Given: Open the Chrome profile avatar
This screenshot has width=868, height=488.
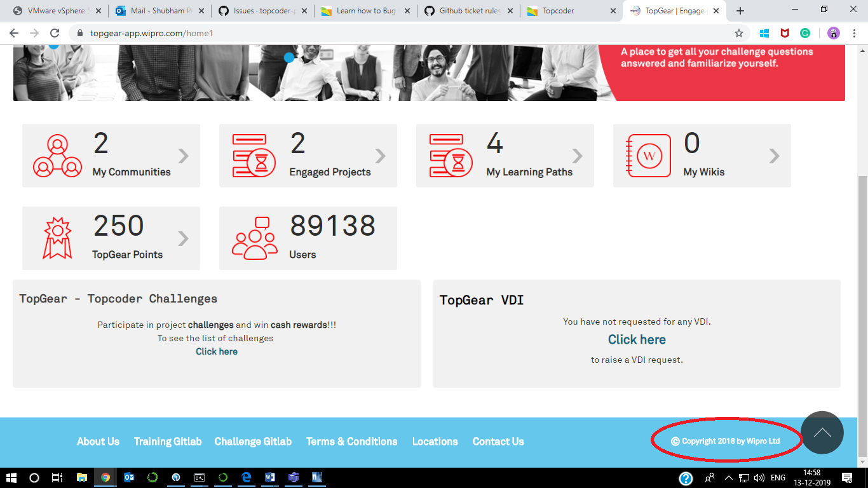Looking at the screenshot, I should 834,33.
